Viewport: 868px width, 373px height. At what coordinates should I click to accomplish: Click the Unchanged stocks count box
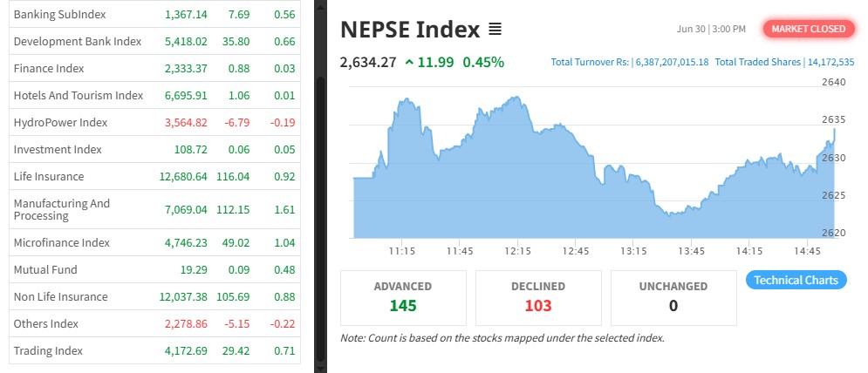(x=673, y=296)
